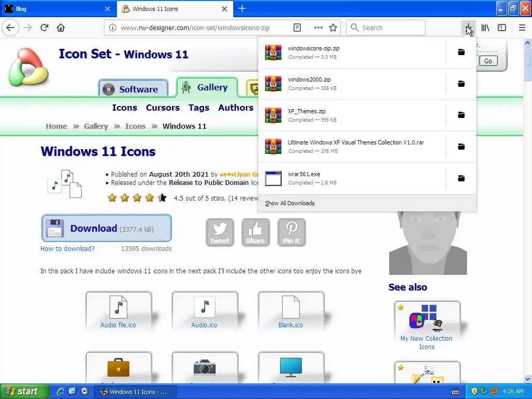The width and height of the screenshot is (532, 399).
Task: Open containing folder for Ultimate Windows XP Themes rar
Action: coord(461,147)
